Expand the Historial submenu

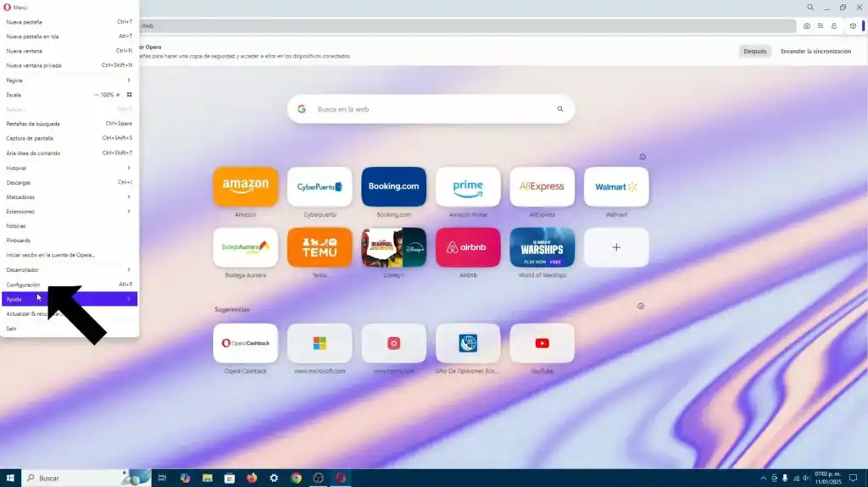(70, 168)
